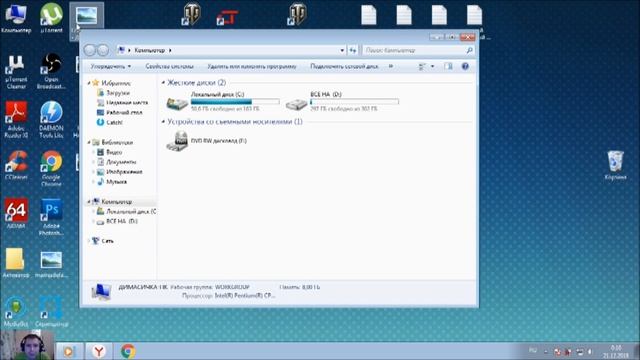Collapse the Избранное tree section
This screenshot has width=640, height=360.
(89, 83)
